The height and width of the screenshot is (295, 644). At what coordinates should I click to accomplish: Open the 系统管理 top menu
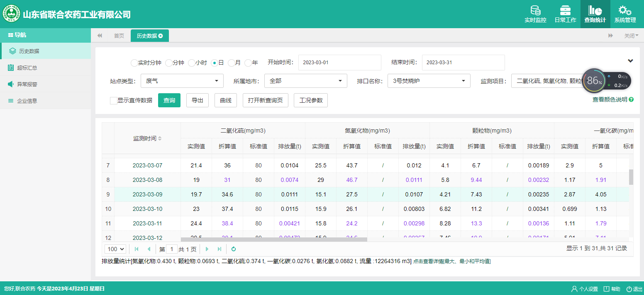click(625, 14)
